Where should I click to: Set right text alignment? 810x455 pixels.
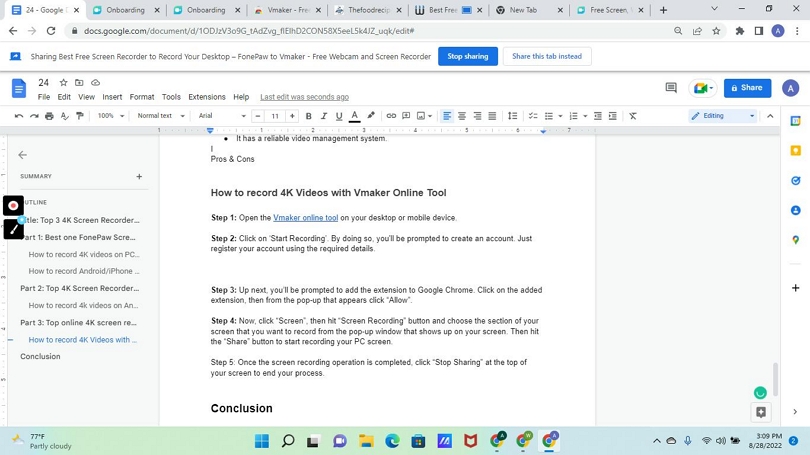[x=477, y=116]
